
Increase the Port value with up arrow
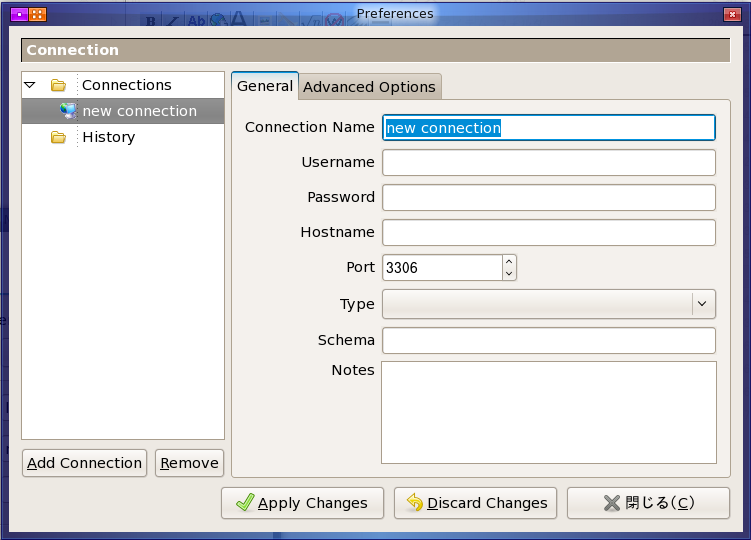[x=509, y=262]
